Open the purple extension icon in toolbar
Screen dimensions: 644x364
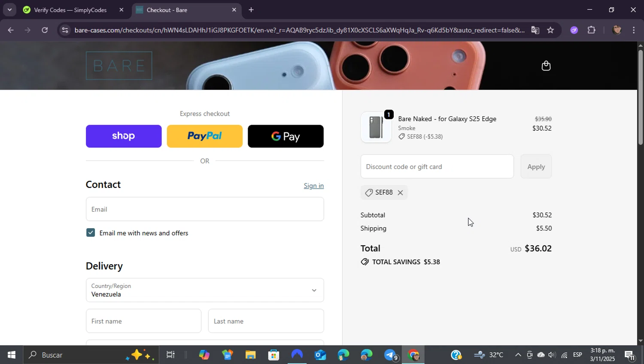tap(574, 30)
